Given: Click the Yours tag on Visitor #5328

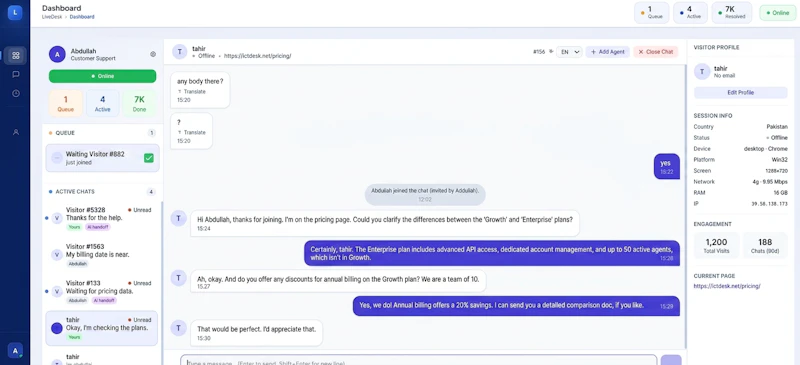Looking at the screenshot, I should pyautogui.click(x=74, y=227).
